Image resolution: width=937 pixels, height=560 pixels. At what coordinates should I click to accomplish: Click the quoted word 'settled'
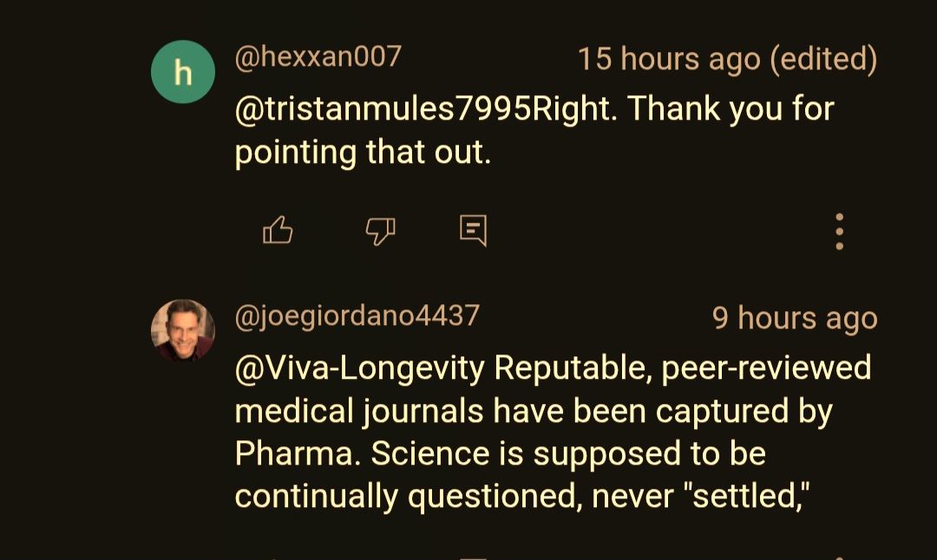(x=742, y=496)
